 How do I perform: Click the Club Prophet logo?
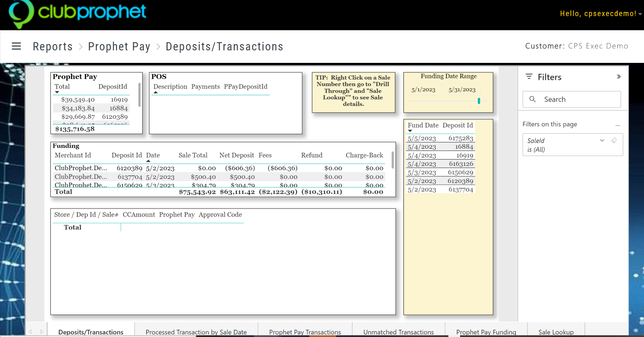77,14
